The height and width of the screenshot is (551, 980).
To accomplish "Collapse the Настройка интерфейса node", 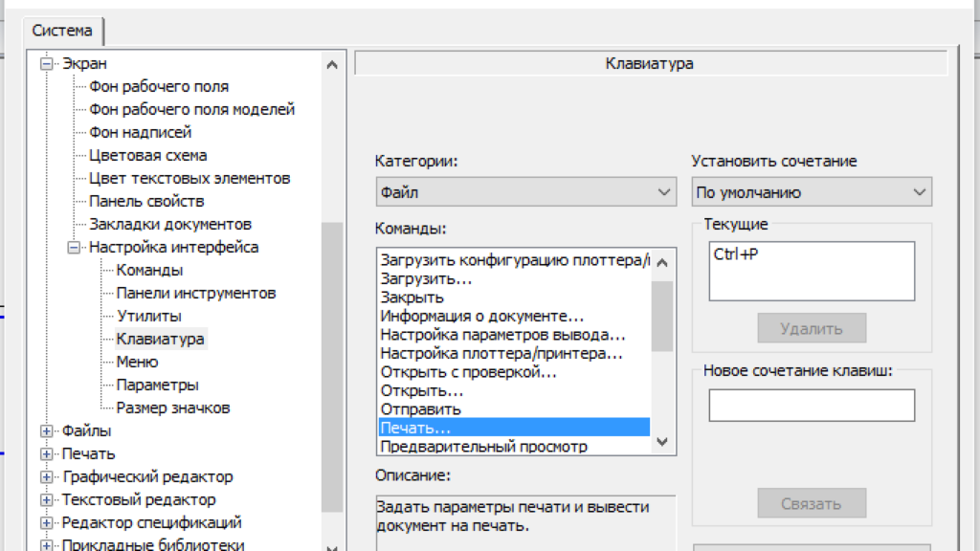I will tap(74, 248).
